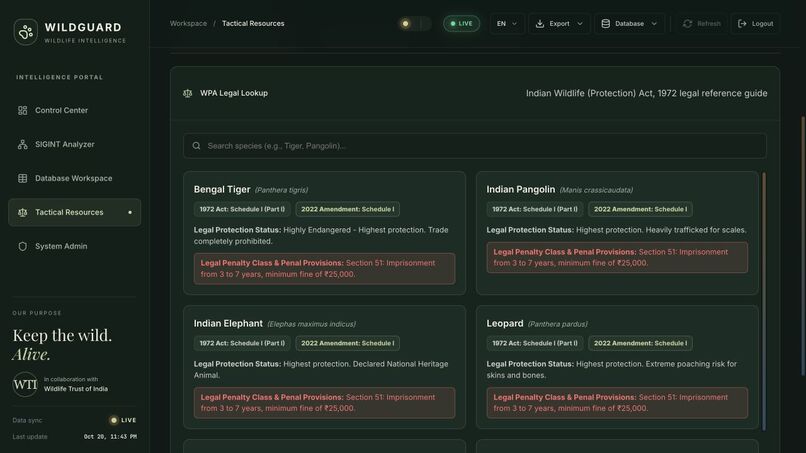
Task: Click the Database Workspace table icon
Action: (x=23, y=178)
